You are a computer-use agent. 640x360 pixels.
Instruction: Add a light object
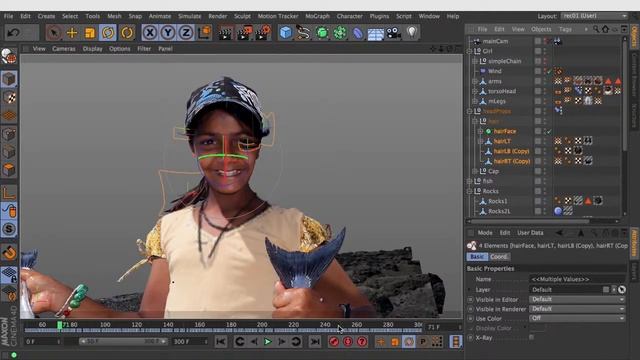(x=412, y=32)
